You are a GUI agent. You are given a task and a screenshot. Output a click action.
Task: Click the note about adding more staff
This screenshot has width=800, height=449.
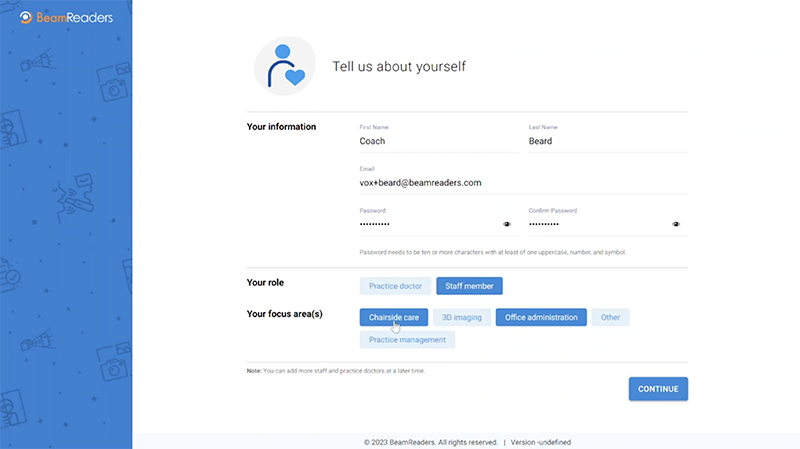[x=336, y=371]
